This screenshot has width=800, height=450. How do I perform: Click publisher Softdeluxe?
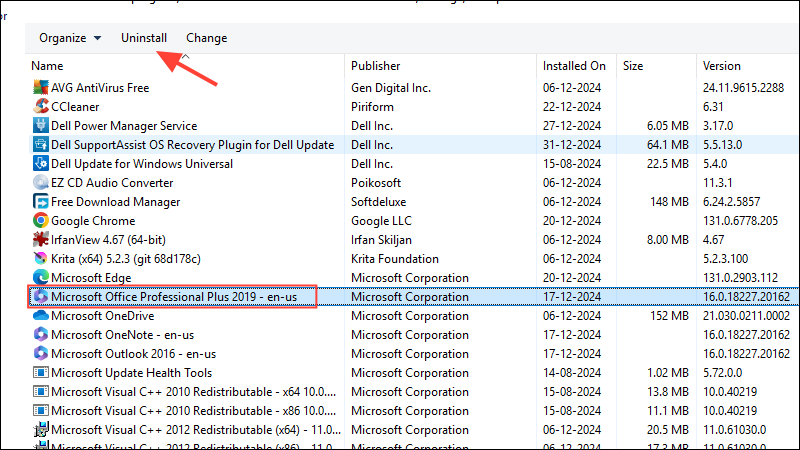click(x=379, y=202)
